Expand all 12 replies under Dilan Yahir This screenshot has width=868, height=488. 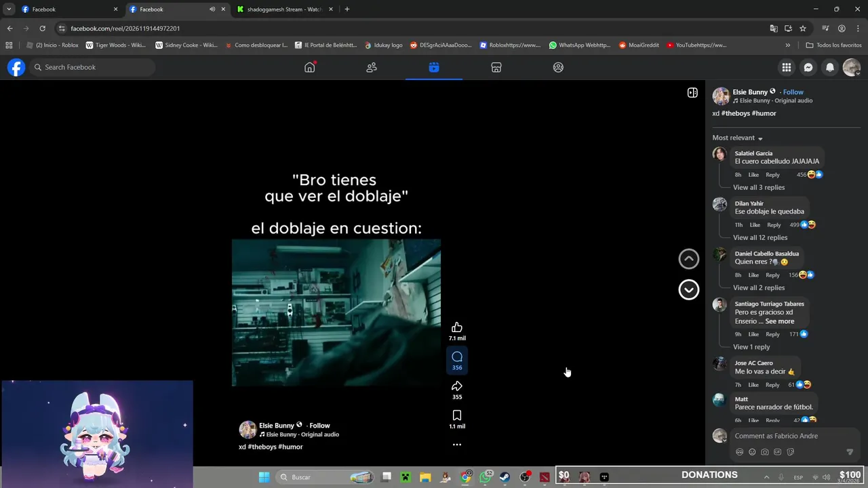[760, 237]
